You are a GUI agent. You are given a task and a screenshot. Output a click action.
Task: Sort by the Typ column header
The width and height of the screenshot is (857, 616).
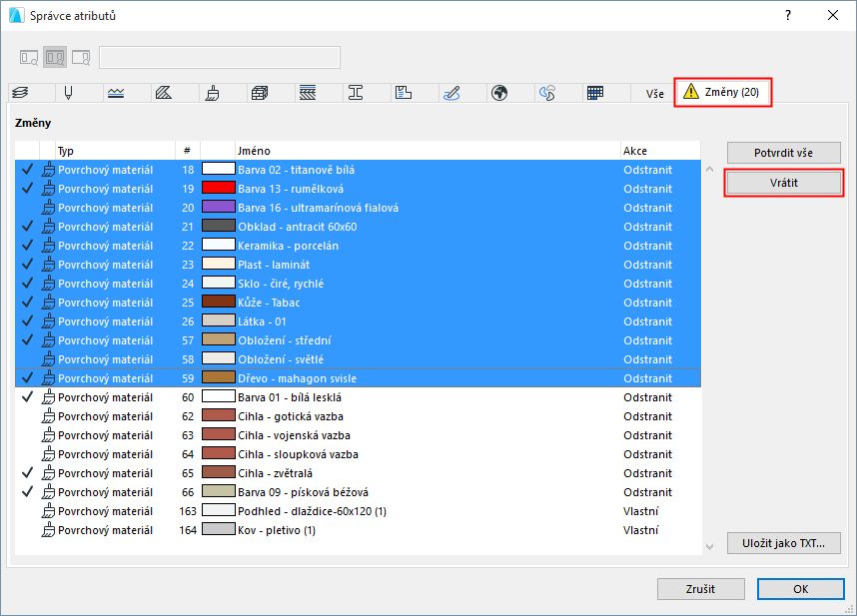click(115, 151)
